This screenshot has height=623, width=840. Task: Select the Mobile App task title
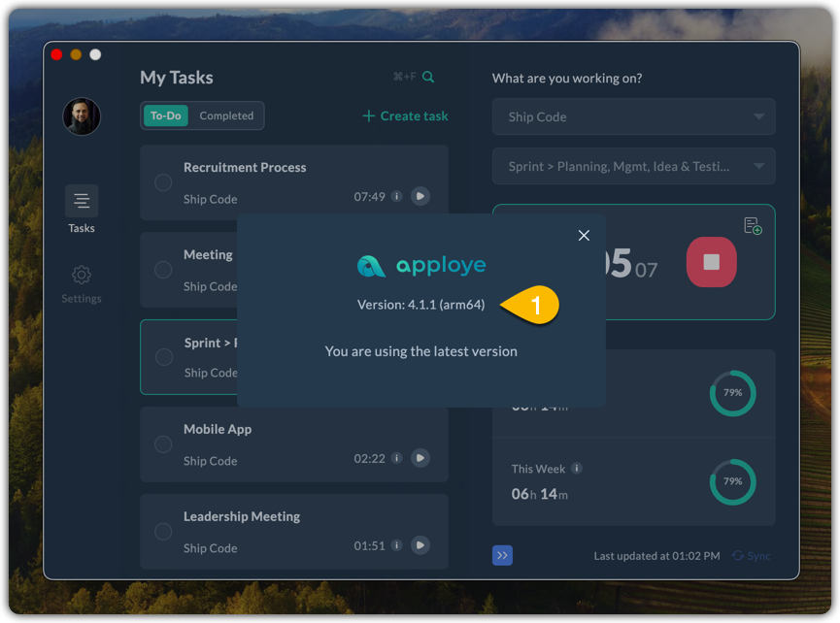[x=218, y=429]
